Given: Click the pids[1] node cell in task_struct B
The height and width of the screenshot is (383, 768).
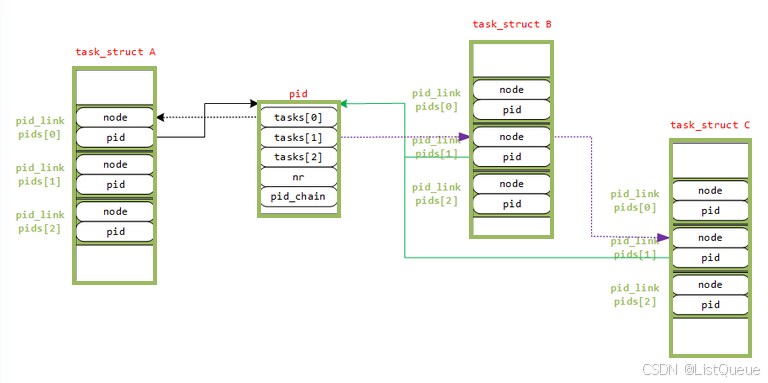Looking at the screenshot, I should (511, 137).
